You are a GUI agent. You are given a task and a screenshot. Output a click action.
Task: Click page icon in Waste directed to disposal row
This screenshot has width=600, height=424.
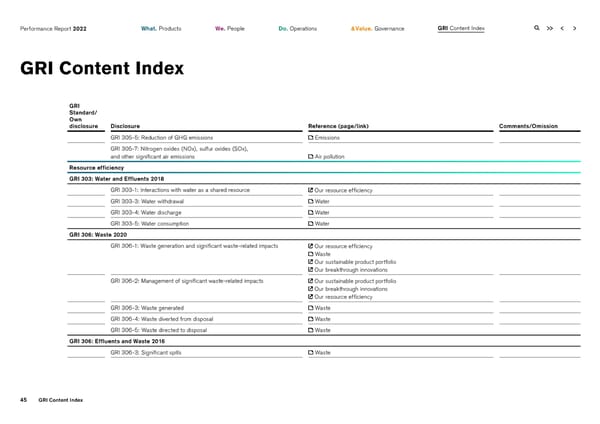(x=311, y=330)
